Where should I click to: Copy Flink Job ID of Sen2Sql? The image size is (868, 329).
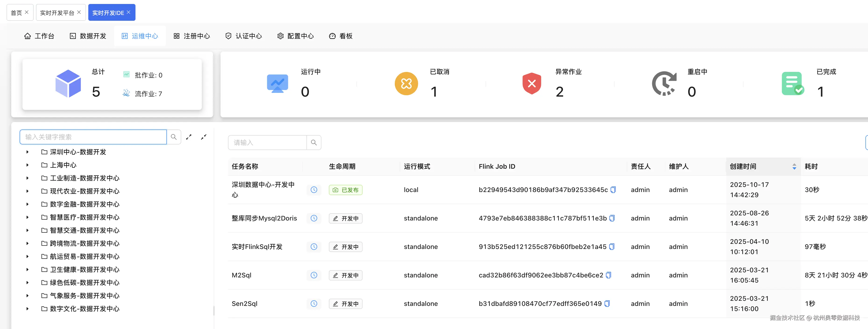[607, 304]
